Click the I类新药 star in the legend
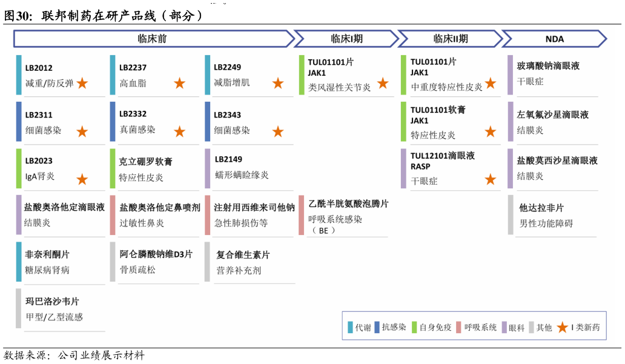This screenshot has width=625, height=364. [563, 327]
